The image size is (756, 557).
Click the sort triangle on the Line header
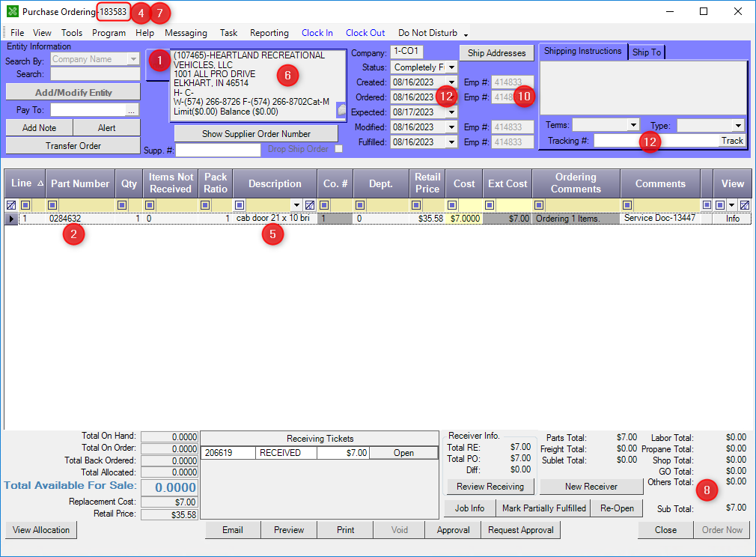point(40,183)
